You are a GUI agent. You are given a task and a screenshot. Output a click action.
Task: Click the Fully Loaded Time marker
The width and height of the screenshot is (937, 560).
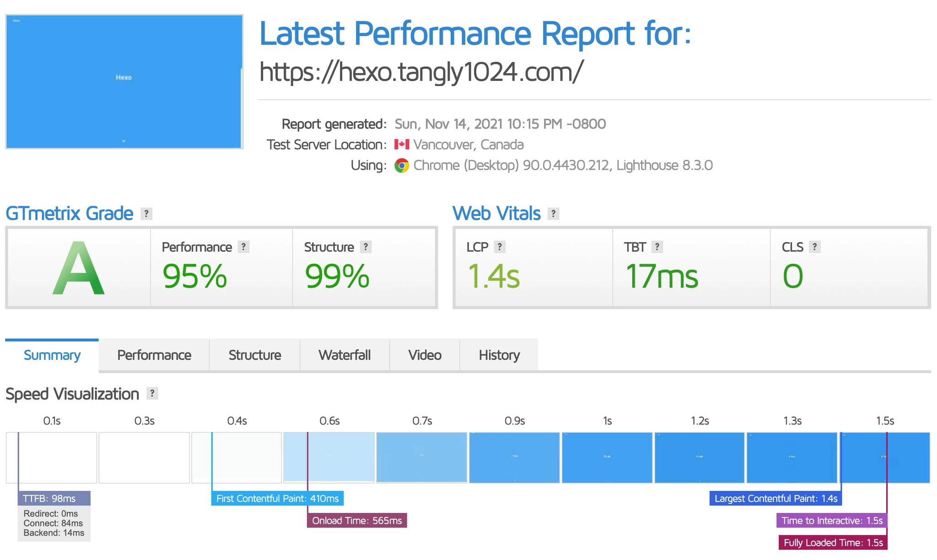pos(833,543)
